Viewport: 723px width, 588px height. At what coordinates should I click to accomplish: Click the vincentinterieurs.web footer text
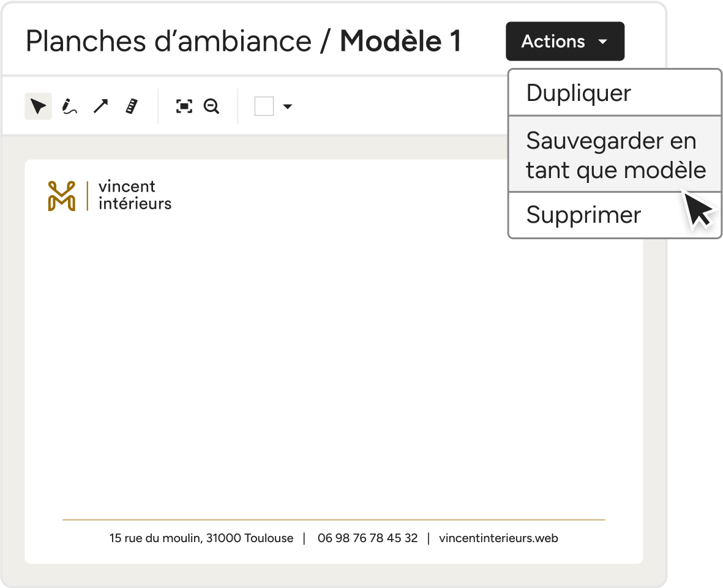(x=498, y=538)
